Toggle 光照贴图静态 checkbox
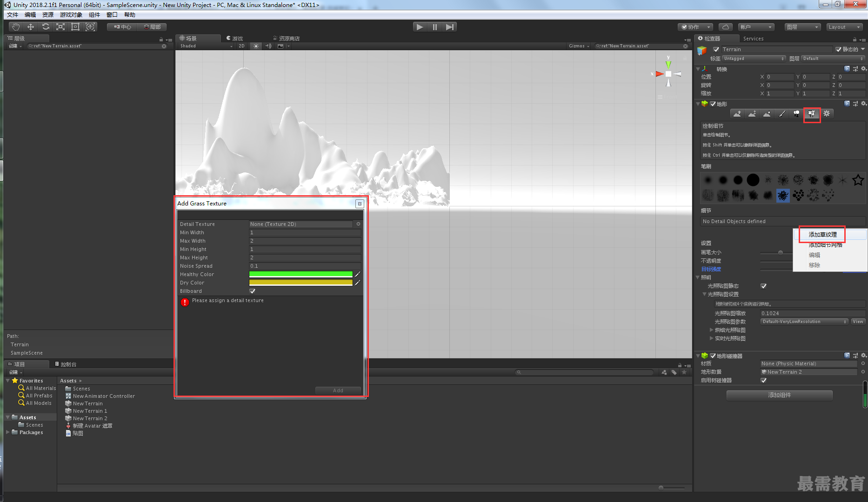The image size is (868, 502). [763, 286]
